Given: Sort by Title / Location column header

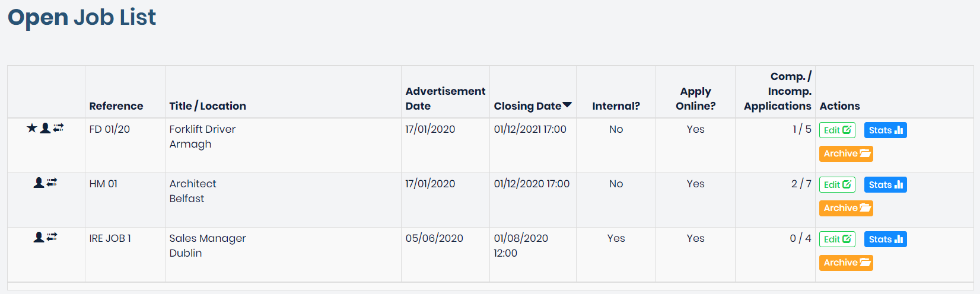Looking at the screenshot, I should pos(208,106).
